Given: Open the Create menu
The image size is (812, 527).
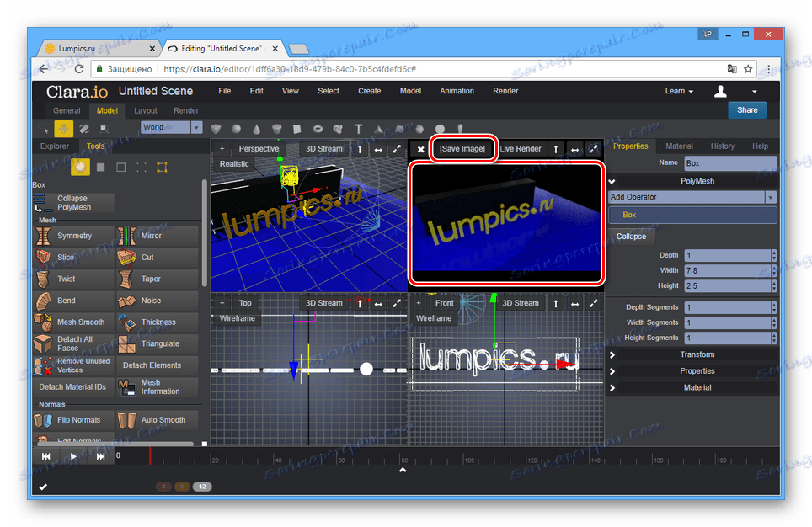Looking at the screenshot, I should (369, 91).
